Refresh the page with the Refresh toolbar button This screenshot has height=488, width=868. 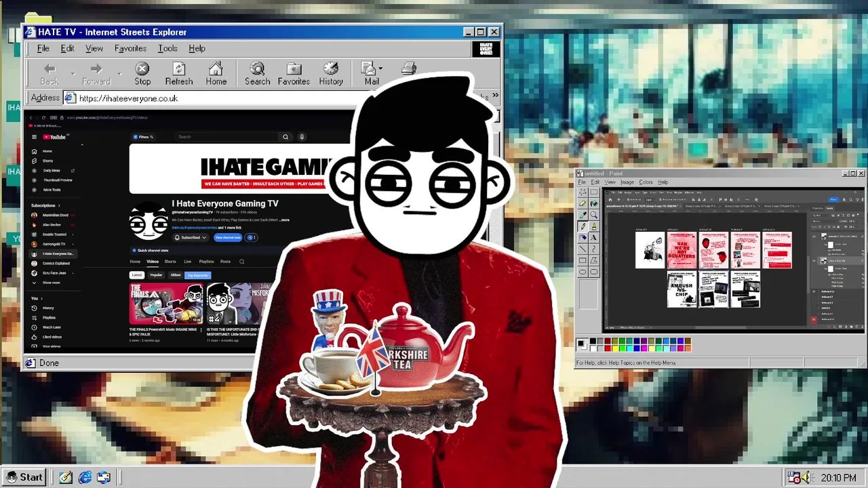(x=179, y=74)
